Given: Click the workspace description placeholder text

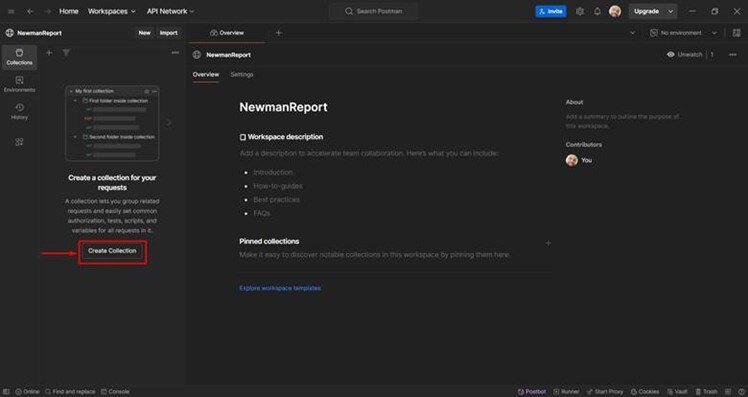Looking at the screenshot, I should [x=369, y=153].
